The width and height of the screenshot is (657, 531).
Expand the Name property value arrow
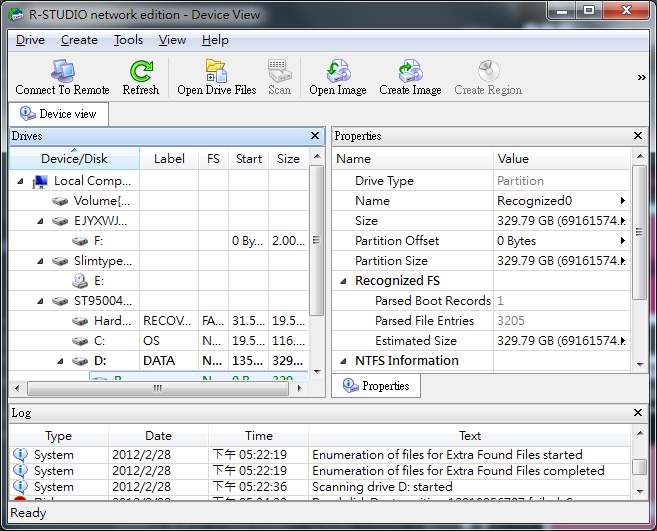click(623, 201)
